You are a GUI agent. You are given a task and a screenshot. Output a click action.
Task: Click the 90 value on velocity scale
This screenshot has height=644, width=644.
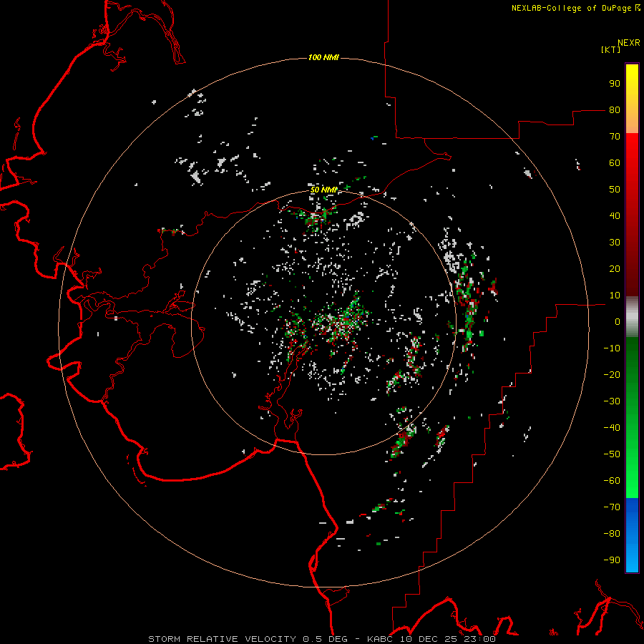tap(615, 84)
